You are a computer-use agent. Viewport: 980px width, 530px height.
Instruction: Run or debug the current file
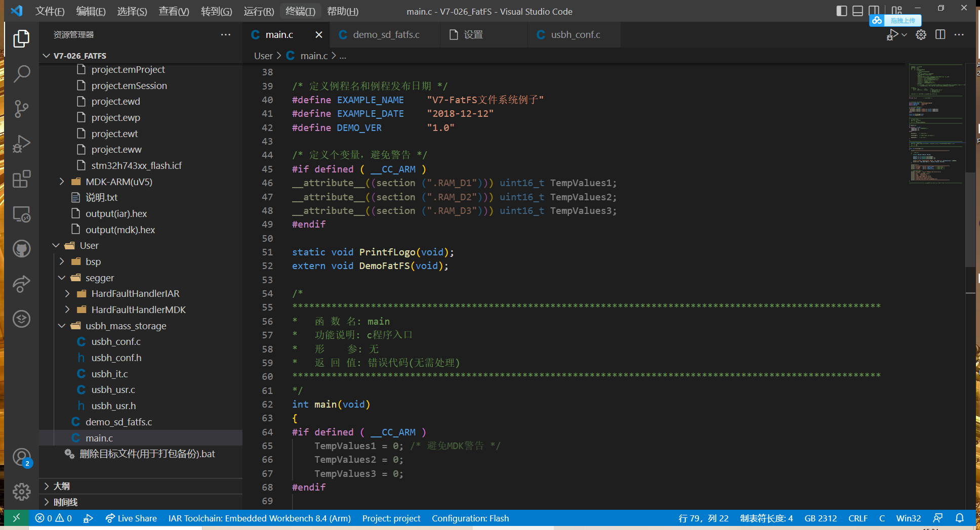(x=892, y=34)
